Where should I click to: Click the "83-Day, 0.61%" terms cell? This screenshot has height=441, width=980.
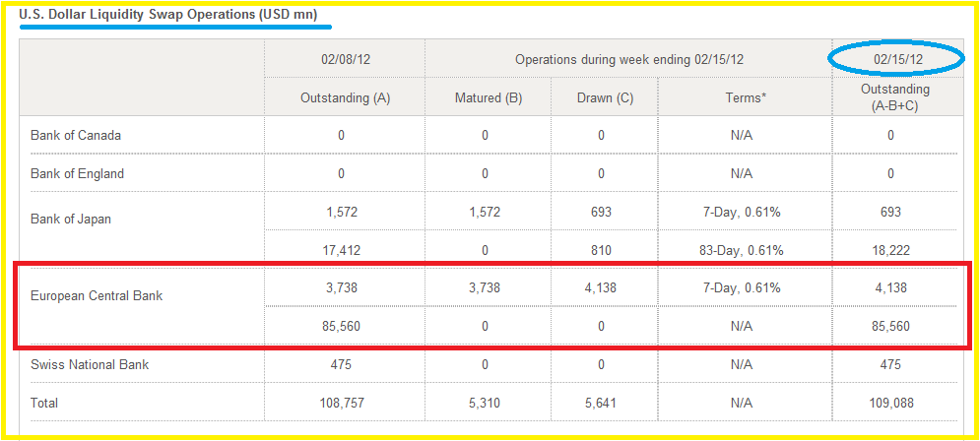click(742, 250)
